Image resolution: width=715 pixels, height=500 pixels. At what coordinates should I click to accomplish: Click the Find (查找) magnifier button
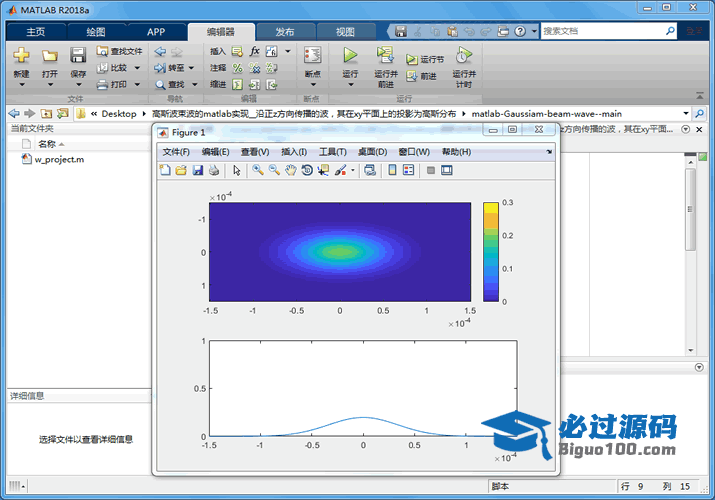point(170,84)
